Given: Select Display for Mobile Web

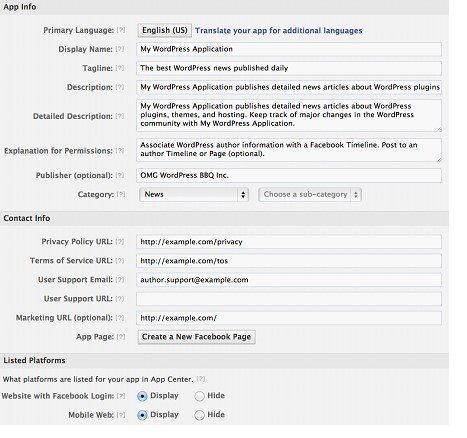Looking at the screenshot, I should tap(142, 415).
